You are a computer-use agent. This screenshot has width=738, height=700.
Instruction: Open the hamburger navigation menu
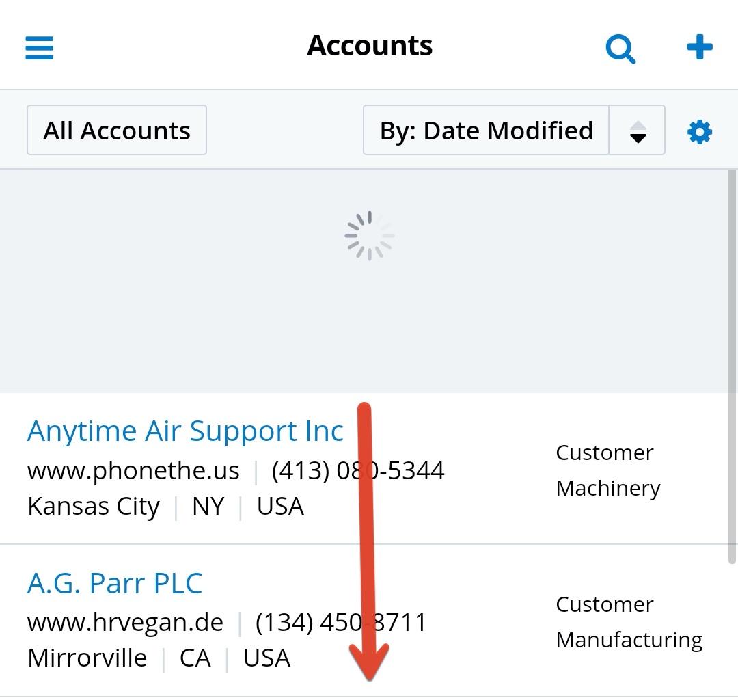40,48
